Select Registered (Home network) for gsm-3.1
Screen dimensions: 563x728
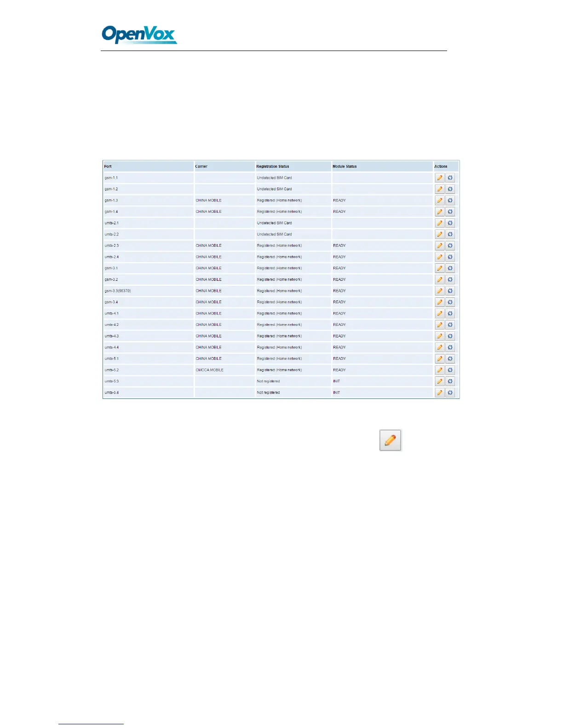coord(280,268)
